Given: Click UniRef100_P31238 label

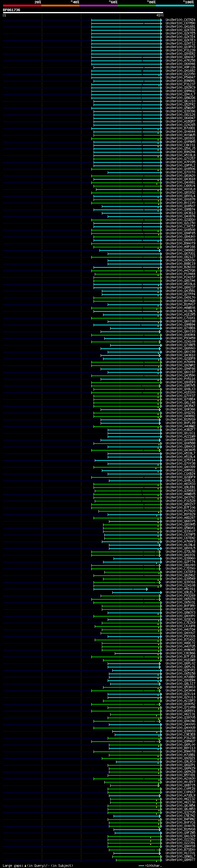Looking at the screenshot, I should tap(180, 738).
